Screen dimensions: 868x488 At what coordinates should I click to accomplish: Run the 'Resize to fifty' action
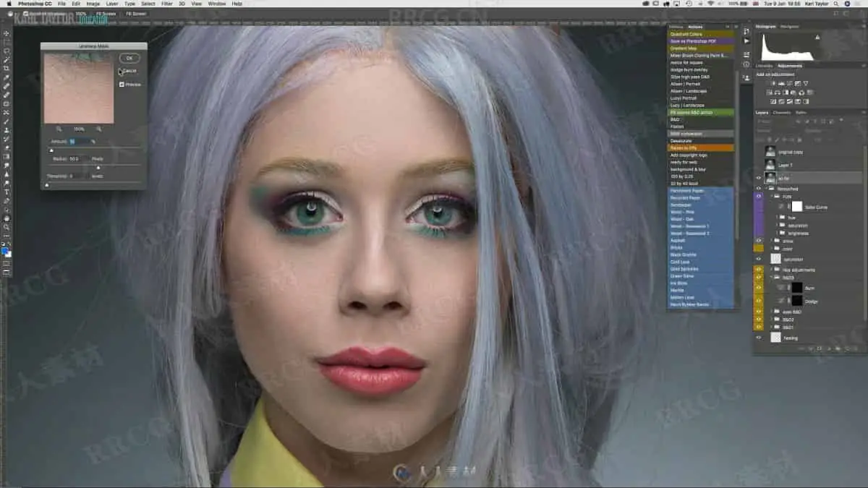pos(700,147)
